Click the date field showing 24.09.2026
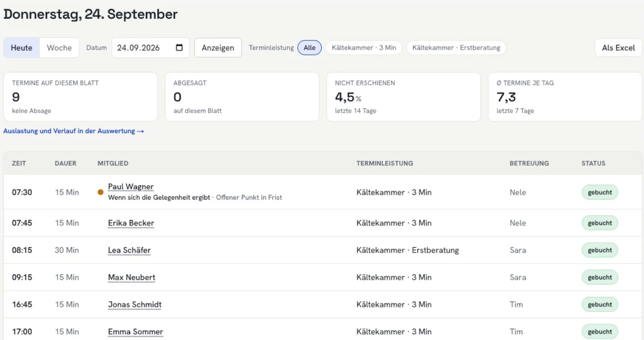Image resolution: width=644 pixels, height=340 pixels. [x=150, y=48]
